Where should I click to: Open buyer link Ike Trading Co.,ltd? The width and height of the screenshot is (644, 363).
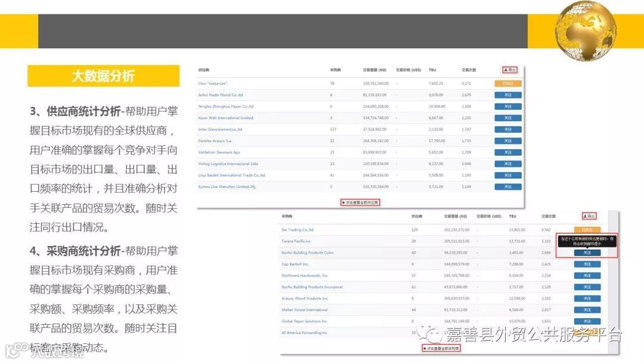click(298, 230)
